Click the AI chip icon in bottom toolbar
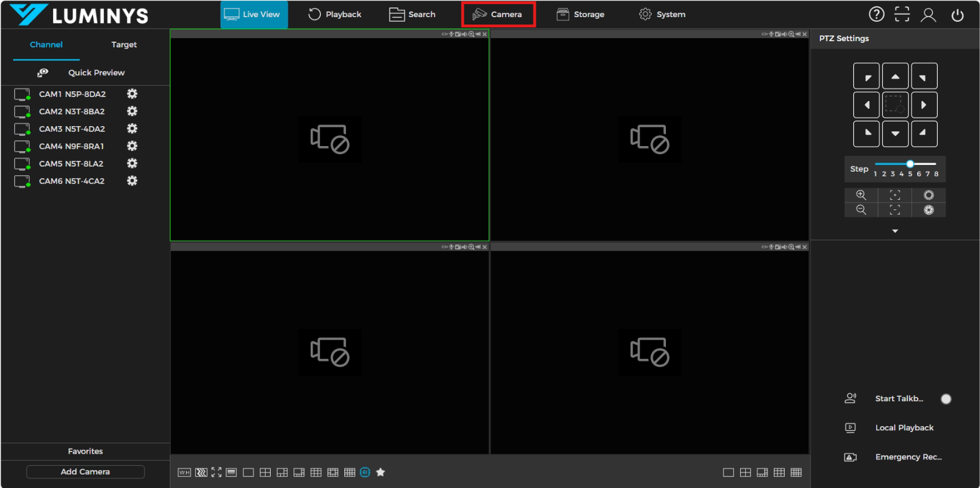The height and width of the screenshot is (488, 980). pyautogui.click(x=365, y=472)
